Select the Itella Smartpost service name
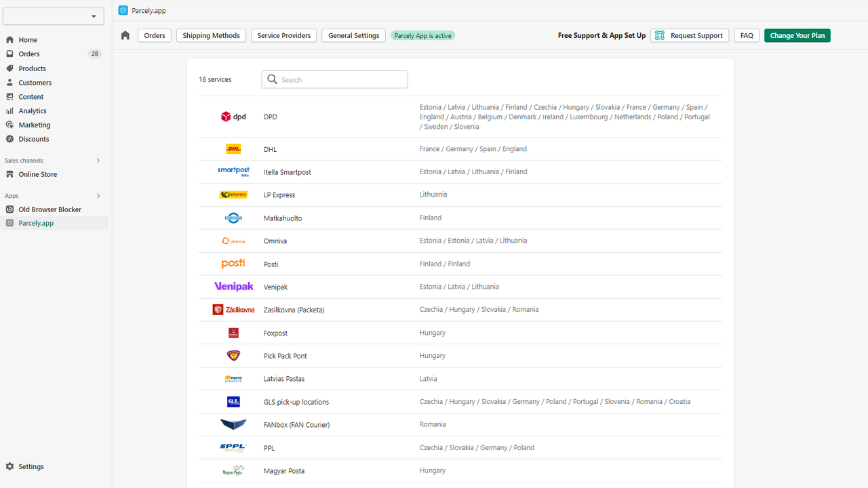The height and width of the screenshot is (488, 868). [x=288, y=172]
